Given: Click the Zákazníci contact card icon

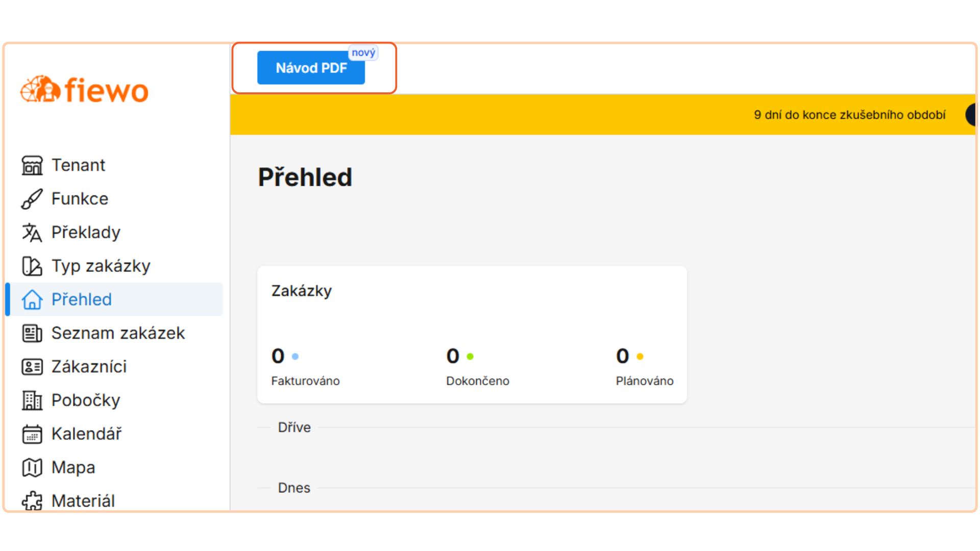Looking at the screenshot, I should (x=32, y=367).
